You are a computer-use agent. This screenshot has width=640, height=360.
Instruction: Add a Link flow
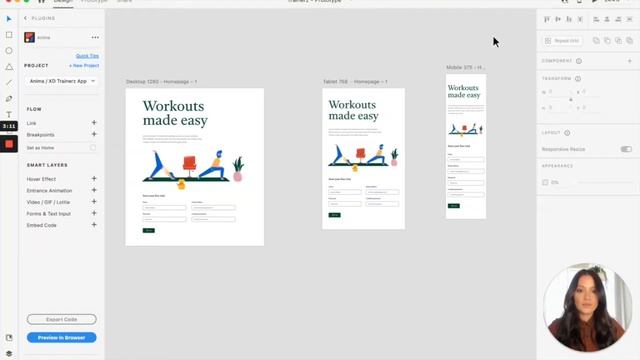(94, 123)
